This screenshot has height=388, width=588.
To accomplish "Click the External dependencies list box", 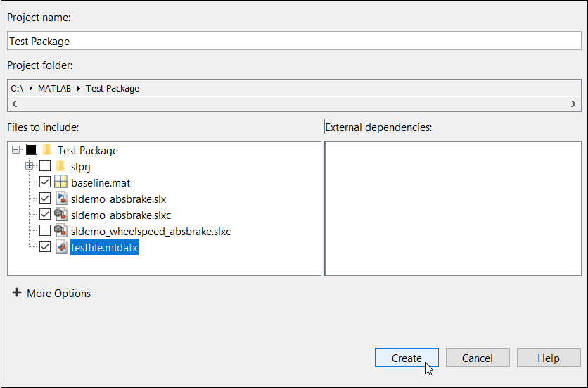I will [453, 208].
